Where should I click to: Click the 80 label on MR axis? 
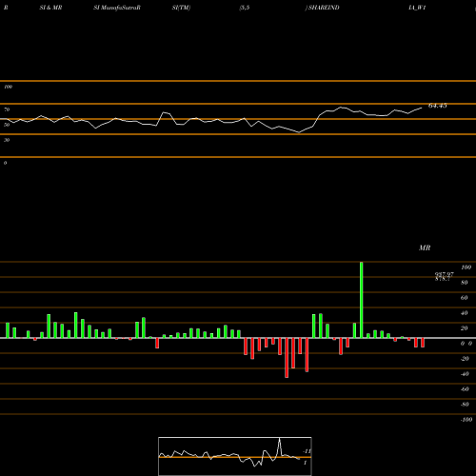coord(465,283)
